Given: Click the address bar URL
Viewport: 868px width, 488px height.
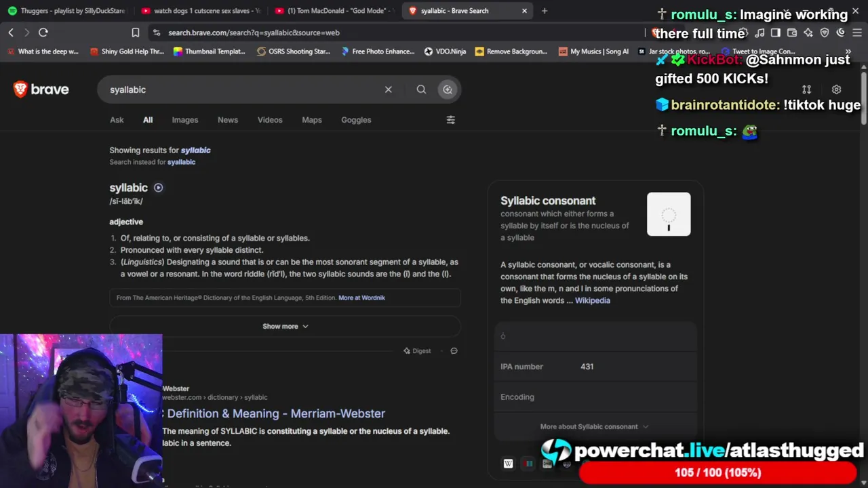Looking at the screenshot, I should 254,33.
